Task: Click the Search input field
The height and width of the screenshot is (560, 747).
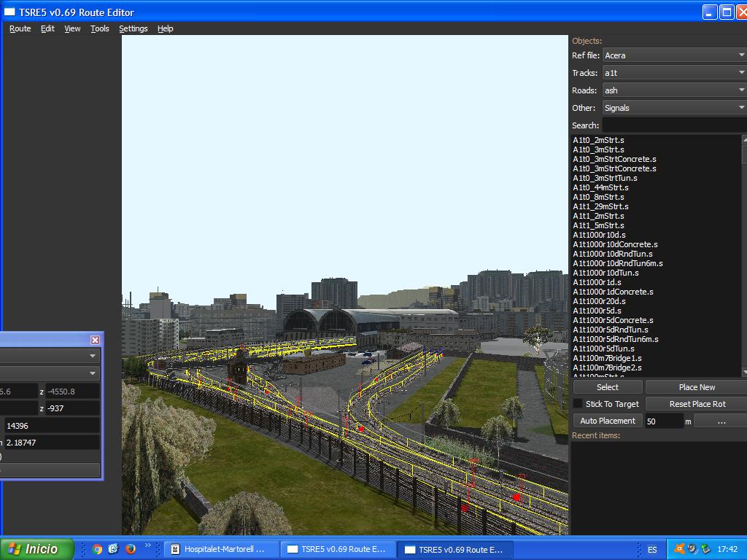Action: (673, 125)
